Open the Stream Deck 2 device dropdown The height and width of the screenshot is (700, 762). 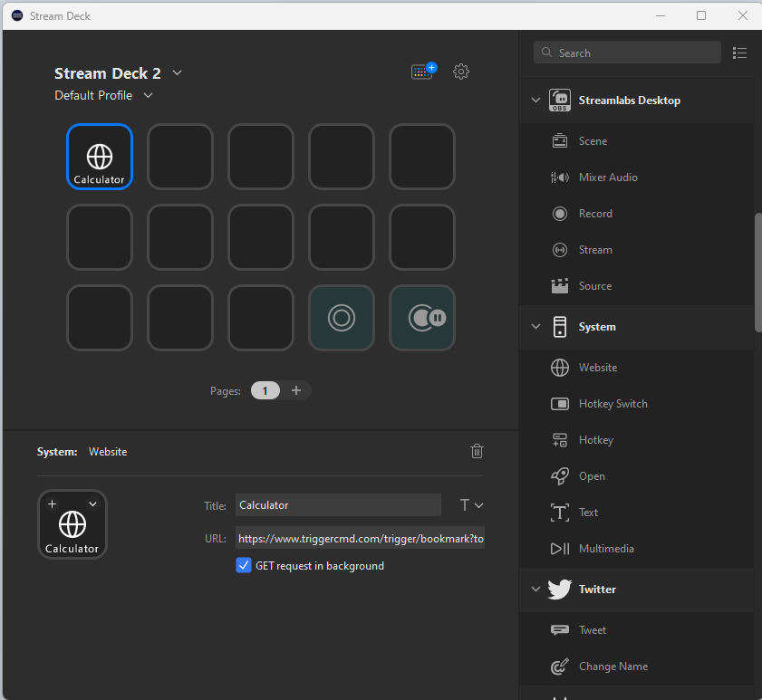pyautogui.click(x=178, y=72)
